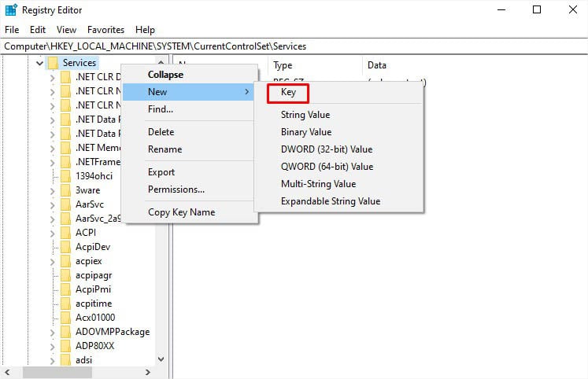Click the ACPI folder icon

65,233
